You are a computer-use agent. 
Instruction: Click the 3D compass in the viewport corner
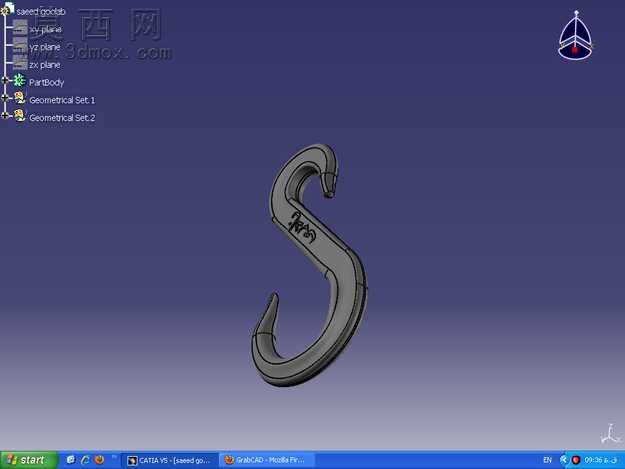pyautogui.click(x=576, y=37)
